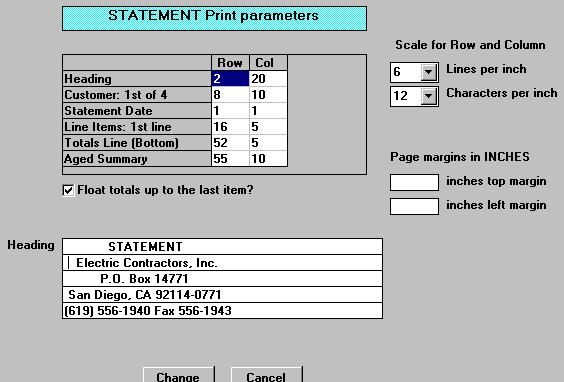Click the Customer: 1st of 4 label
Viewport: 564px width, 382px height.
pyautogui.click(x=137, y=95)
